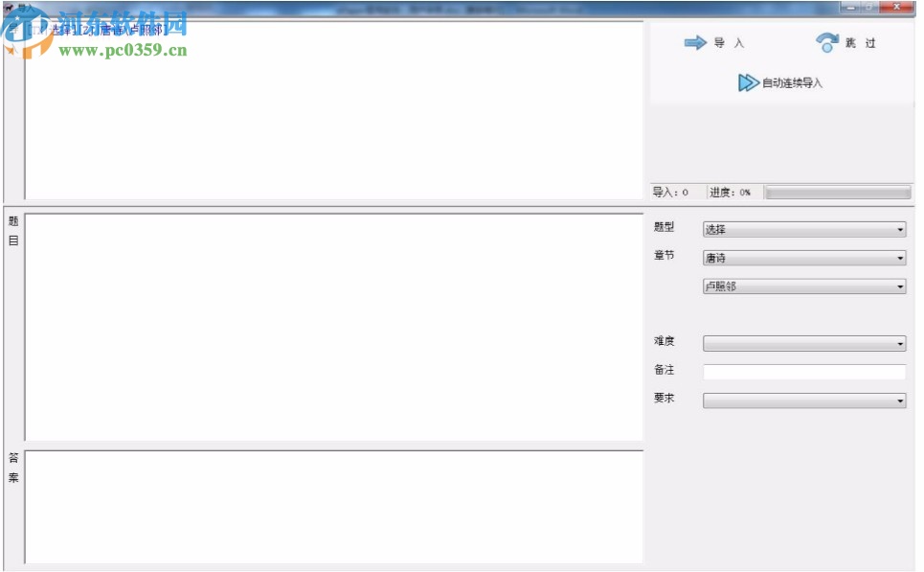The width and height of the screenshot is (924, 572).
Task: Click the app icon in the title bar
Action: tap(9, 7)
